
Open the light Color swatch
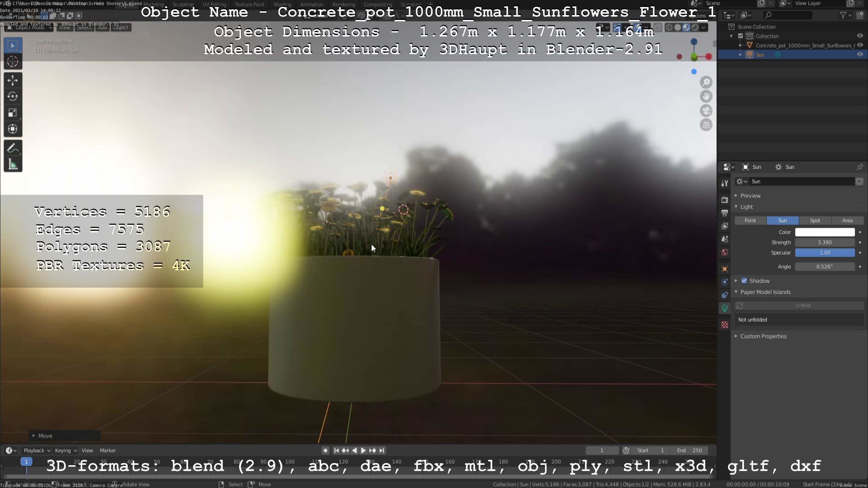click(x=825, y=232)
